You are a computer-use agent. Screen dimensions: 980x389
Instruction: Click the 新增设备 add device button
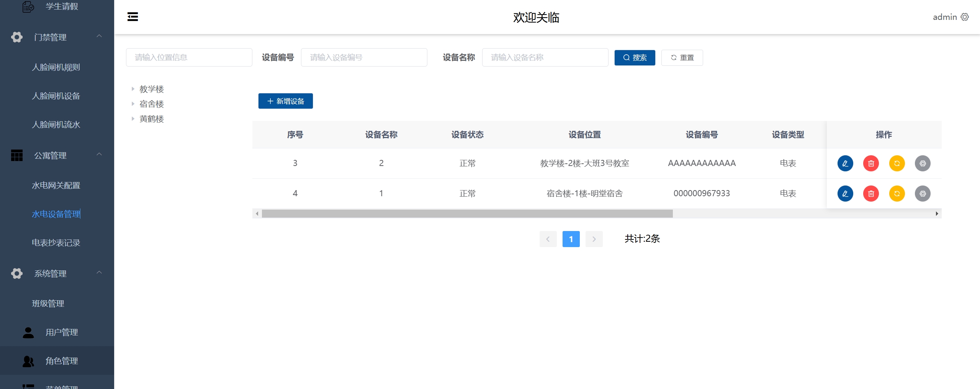click(285, 101)
